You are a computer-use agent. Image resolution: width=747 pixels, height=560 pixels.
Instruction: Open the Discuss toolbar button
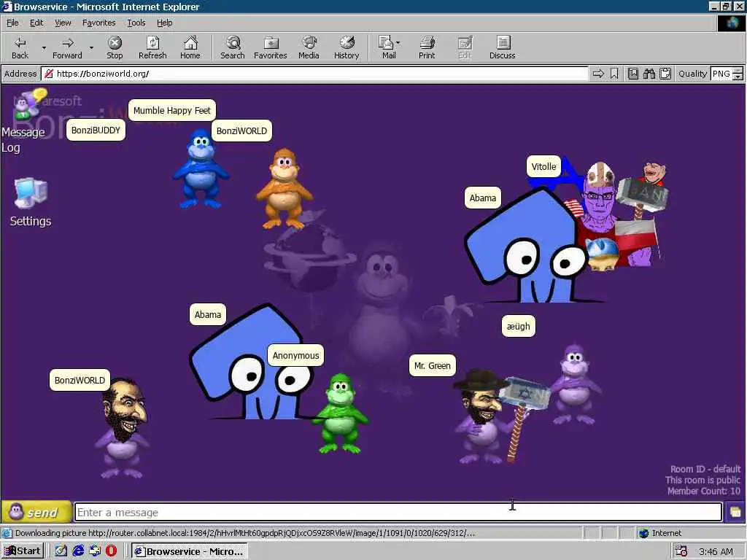coord(502,47)
